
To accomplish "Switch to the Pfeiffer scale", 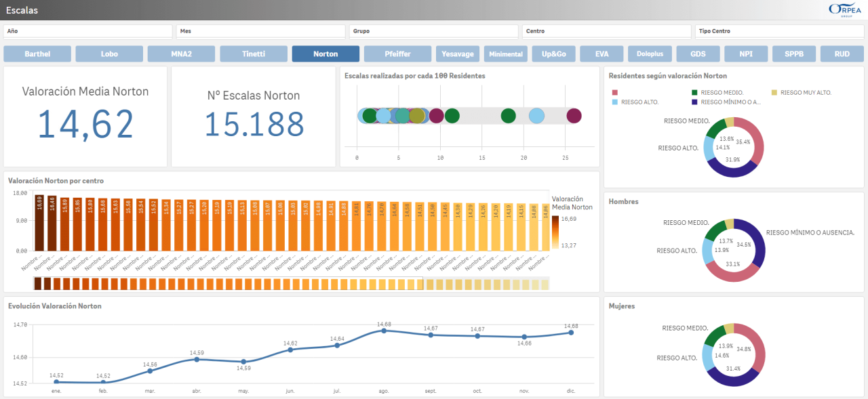I will pos(397,54).
